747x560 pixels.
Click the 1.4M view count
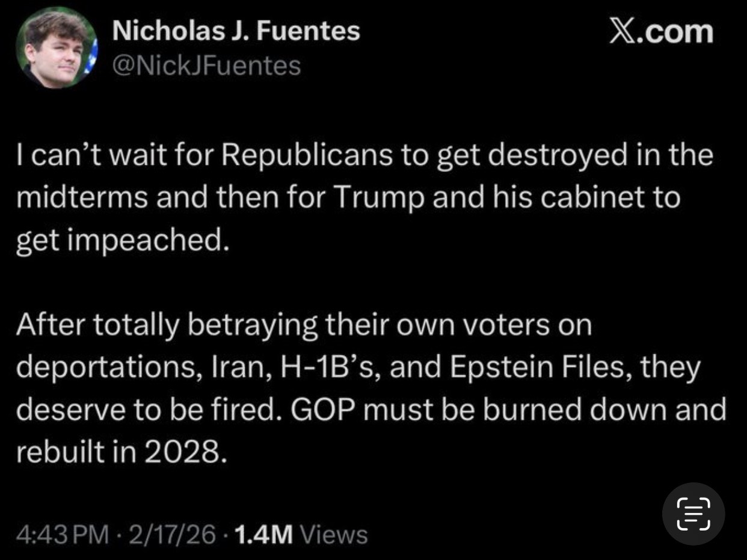[x=263, y=534]
